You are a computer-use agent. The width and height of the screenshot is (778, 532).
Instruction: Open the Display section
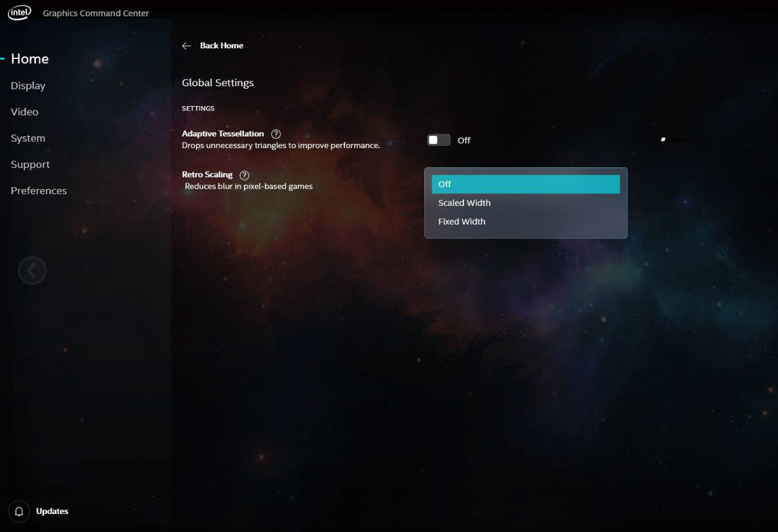coord(28,86)
